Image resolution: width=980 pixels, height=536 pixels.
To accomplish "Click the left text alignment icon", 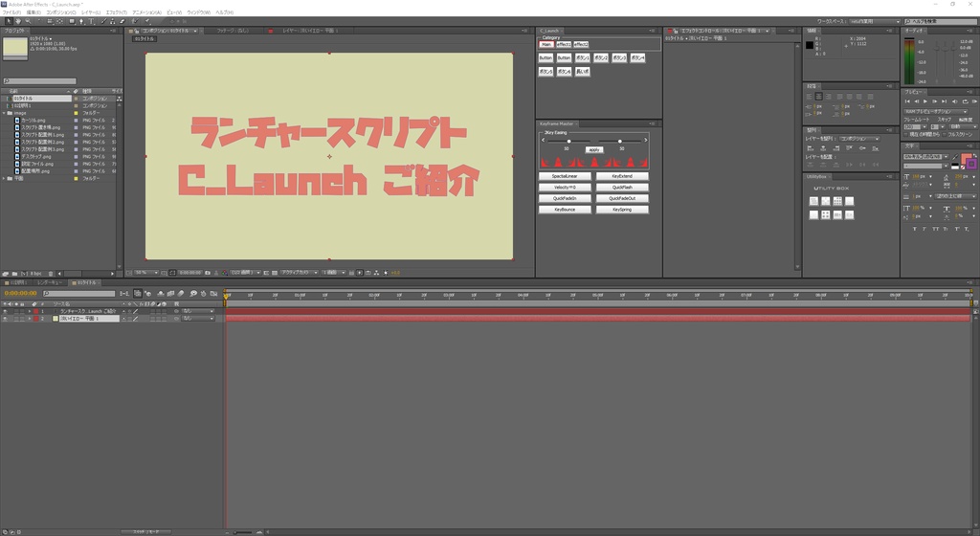I will pos(810,97).
